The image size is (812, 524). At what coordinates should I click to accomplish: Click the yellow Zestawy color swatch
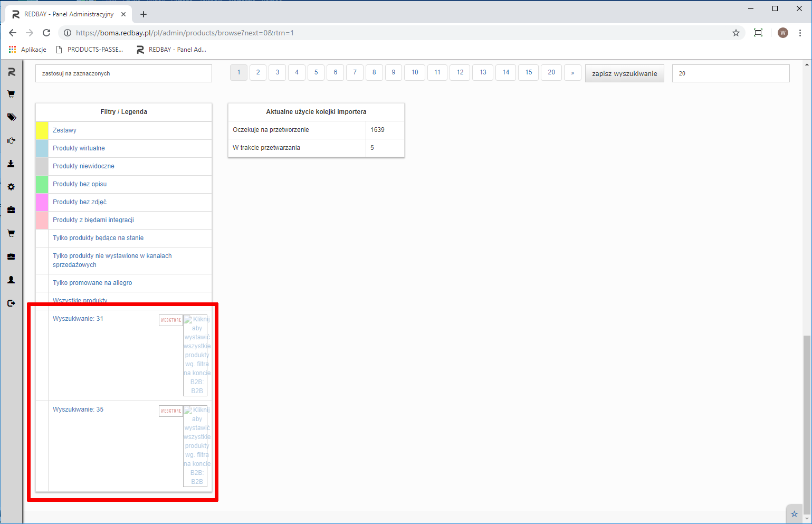pyautogui.click(x=42, y=130)
